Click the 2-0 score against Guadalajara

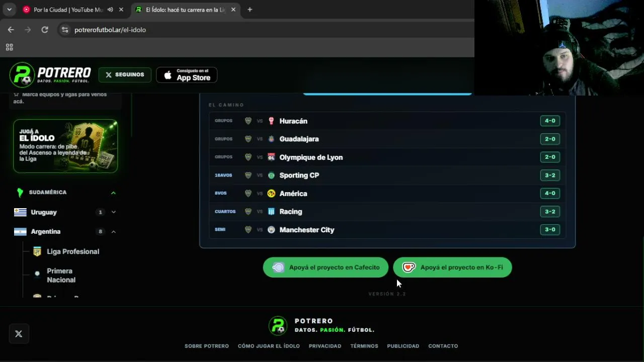pos(550,139)
